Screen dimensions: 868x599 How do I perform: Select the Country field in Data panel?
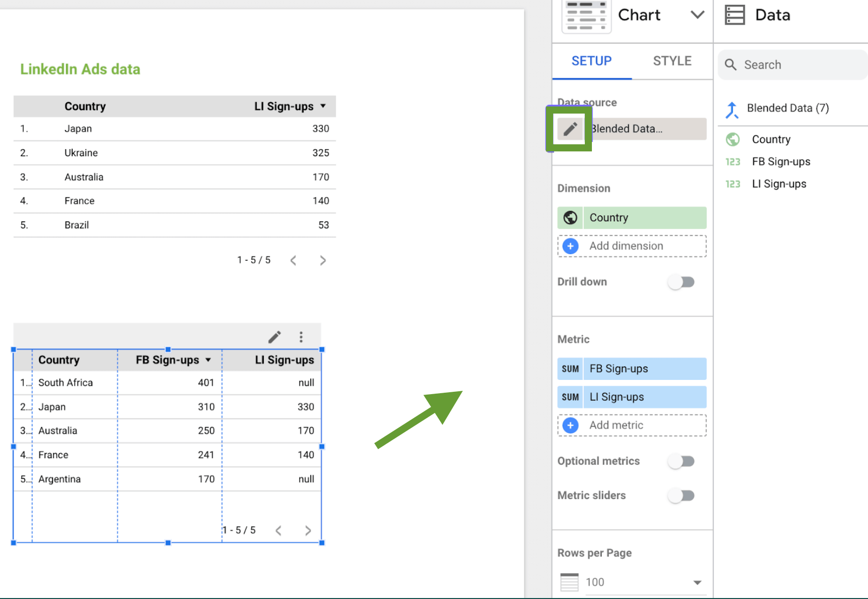[x=771, y=140]
